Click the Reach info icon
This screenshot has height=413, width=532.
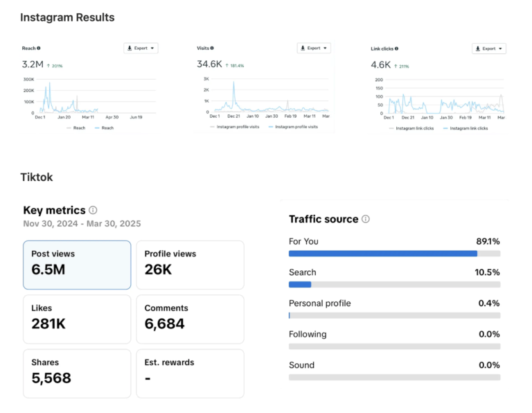39,49
